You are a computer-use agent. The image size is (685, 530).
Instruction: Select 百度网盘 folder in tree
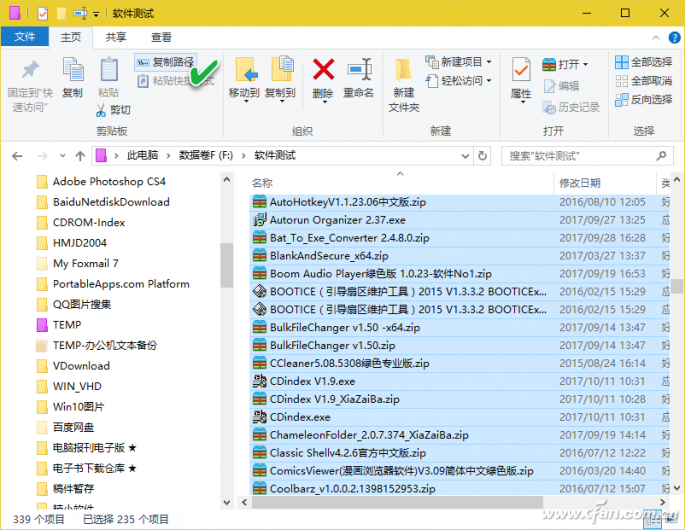click(x=65, y=427)
